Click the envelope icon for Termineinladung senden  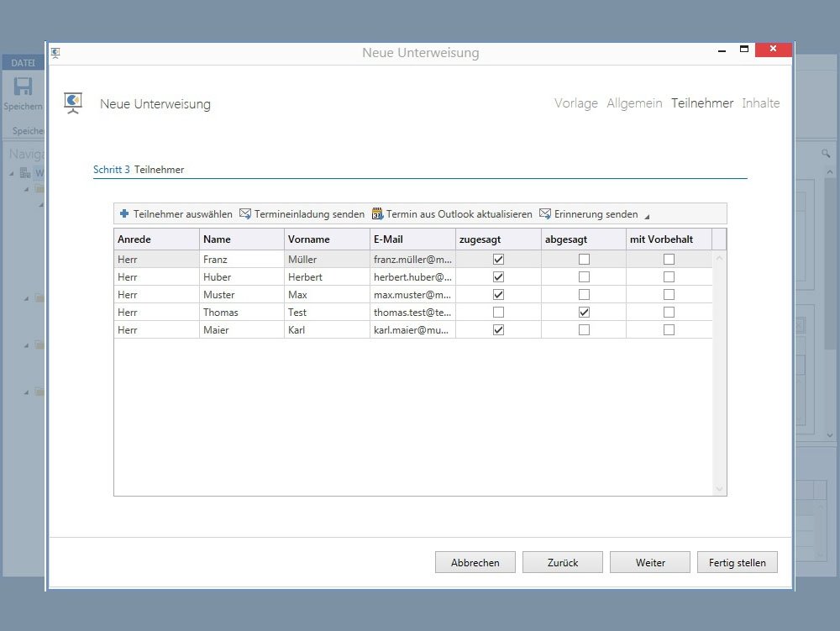pyautogui.click(x=245, y=214)
